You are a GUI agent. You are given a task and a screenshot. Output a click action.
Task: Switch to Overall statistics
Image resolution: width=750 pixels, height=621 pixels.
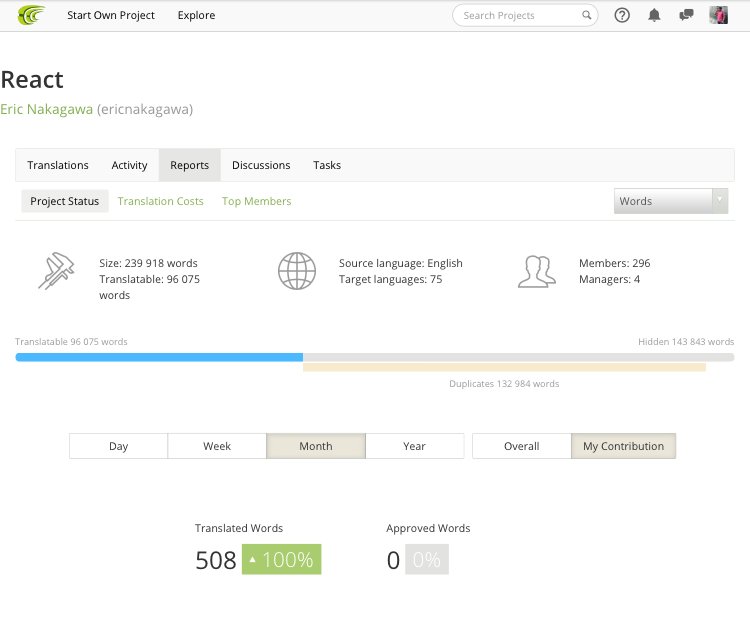[x=521, y=446]
